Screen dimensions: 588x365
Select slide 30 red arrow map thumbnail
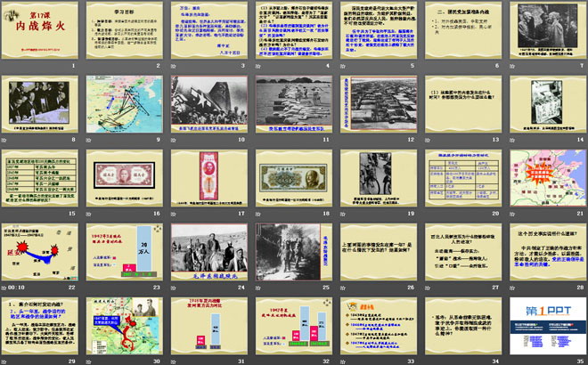click(125, 326)
